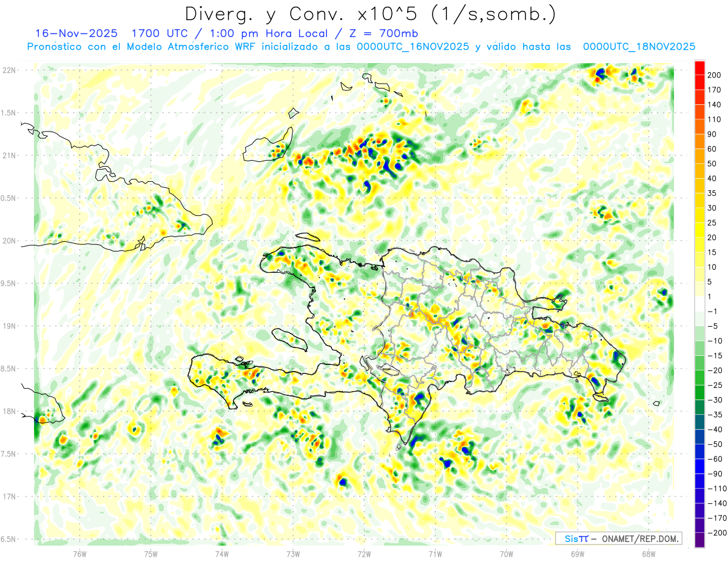Click the '71W' longitude label
The width and height of the screenshot is (728, 562).
[435, 554]
